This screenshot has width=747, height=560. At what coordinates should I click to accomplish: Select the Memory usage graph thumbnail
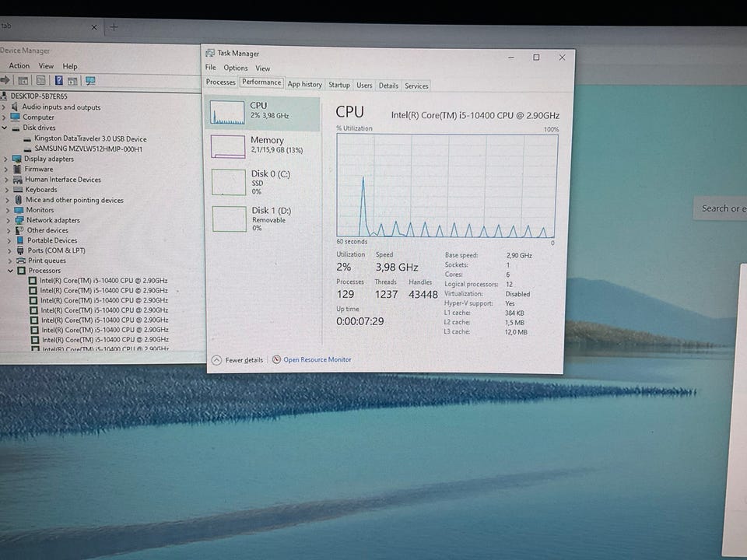228,145
